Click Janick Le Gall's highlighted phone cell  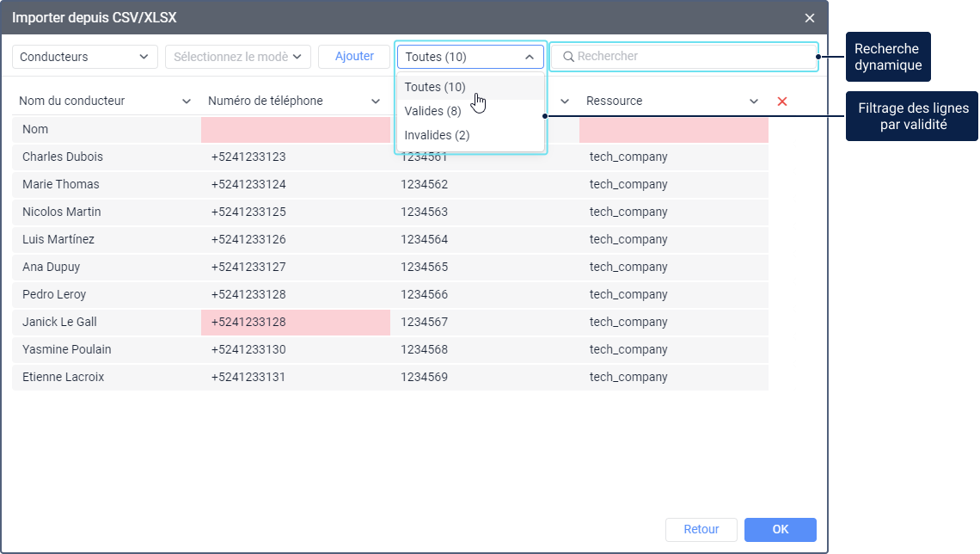coord(296,322)
